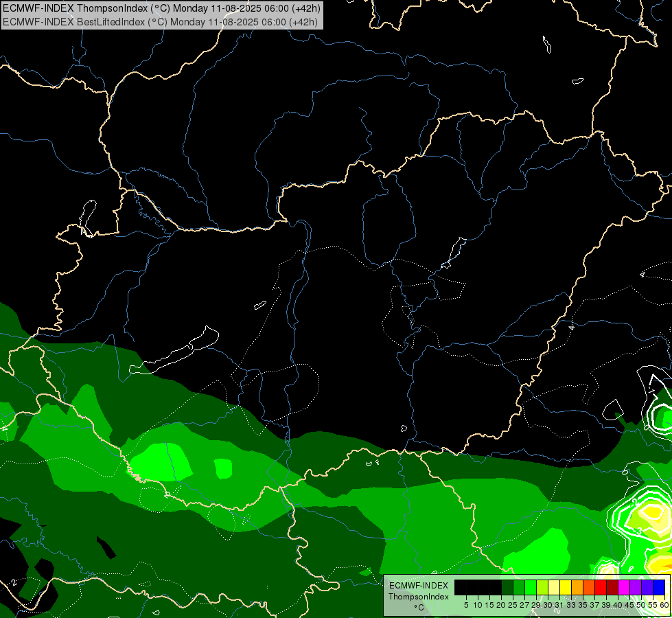The image size is (672, 618).
Task: Click the ThompsonIndex title line at the top
Action: [x=161, y=8]
